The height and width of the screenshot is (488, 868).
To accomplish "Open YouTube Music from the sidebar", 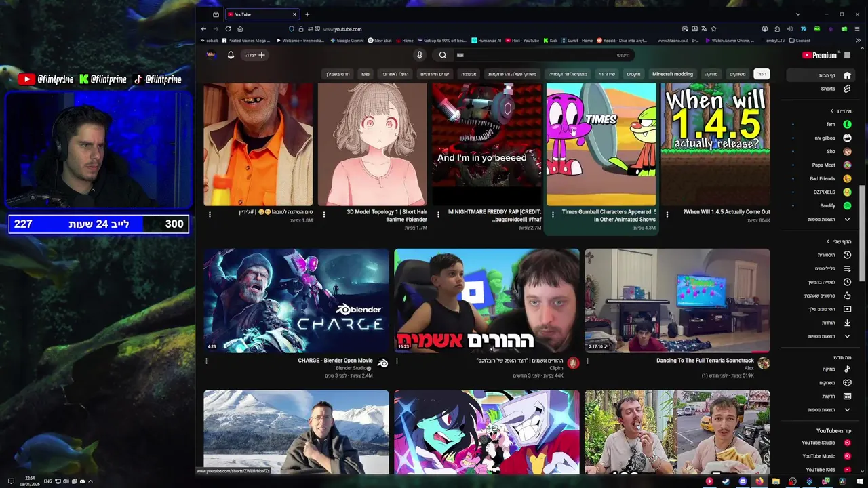I will coord(819,456).
